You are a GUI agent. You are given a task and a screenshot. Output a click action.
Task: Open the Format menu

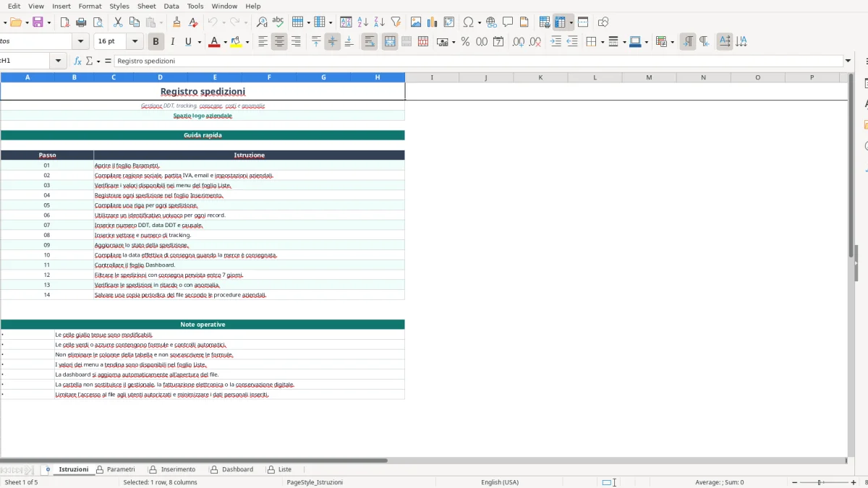[x=90, y=6]
